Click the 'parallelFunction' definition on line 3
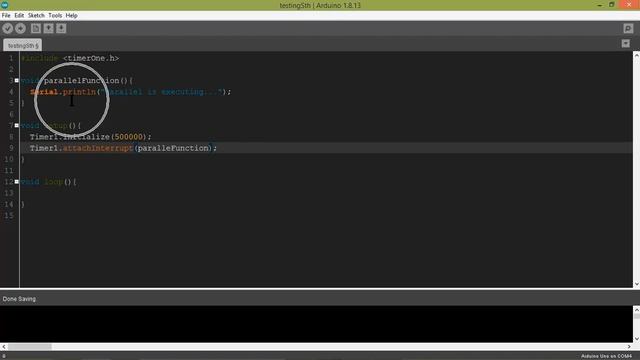Viewport: 640px width, 360px height. 82,80
